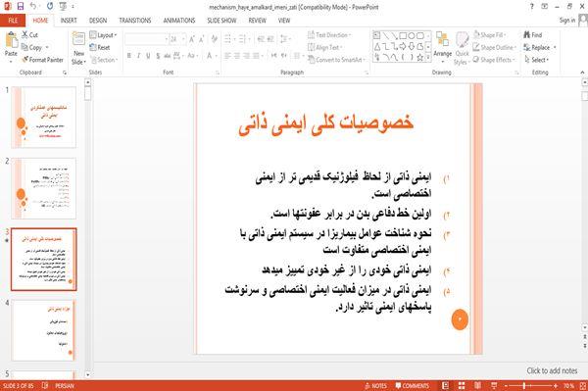588x391 pixels.
Task: Select the star shape in shapes gallery
Action: (420, 58)
